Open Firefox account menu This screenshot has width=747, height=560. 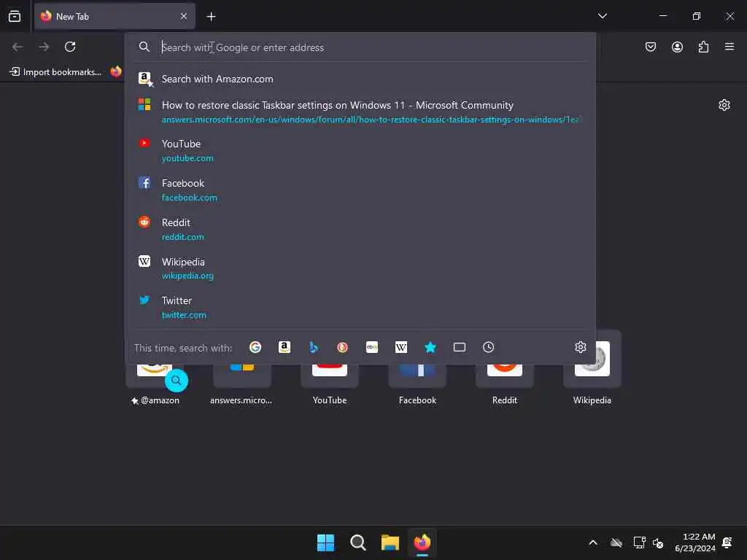pos(677,47)
